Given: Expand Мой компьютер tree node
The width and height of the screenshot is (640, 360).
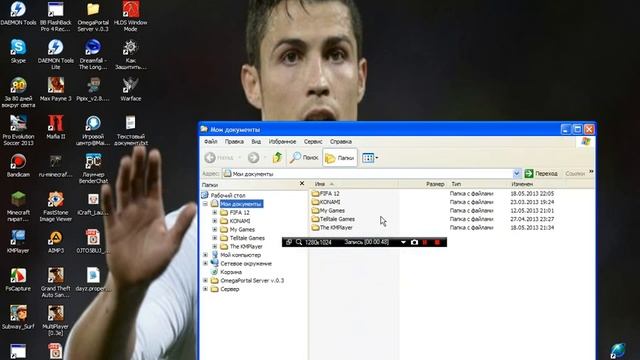Looking at the screenshot, I should coord(205,255).
